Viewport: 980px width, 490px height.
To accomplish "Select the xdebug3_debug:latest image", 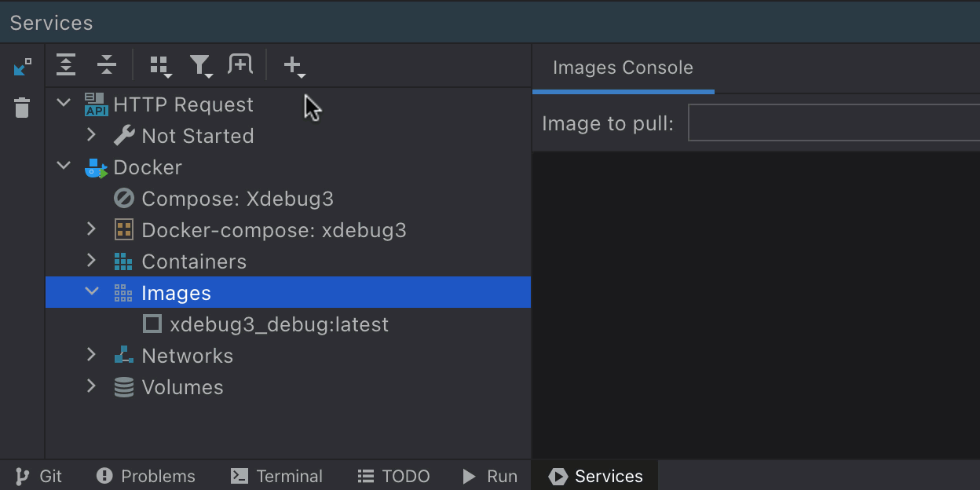I will coord(288,324).
